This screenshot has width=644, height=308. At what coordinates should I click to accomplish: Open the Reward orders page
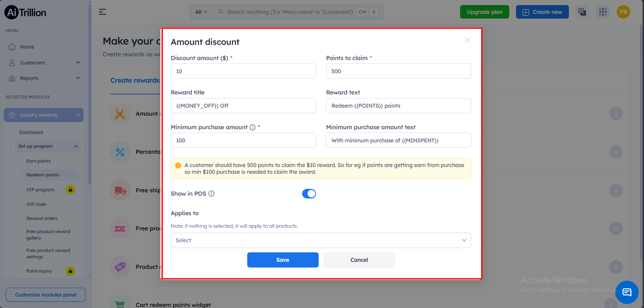click(42, 218)
